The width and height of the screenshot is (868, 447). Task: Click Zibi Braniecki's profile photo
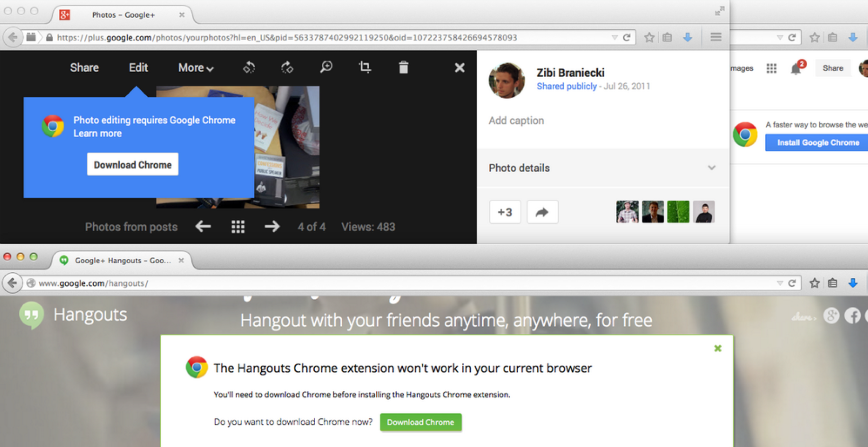pos(507,80)
